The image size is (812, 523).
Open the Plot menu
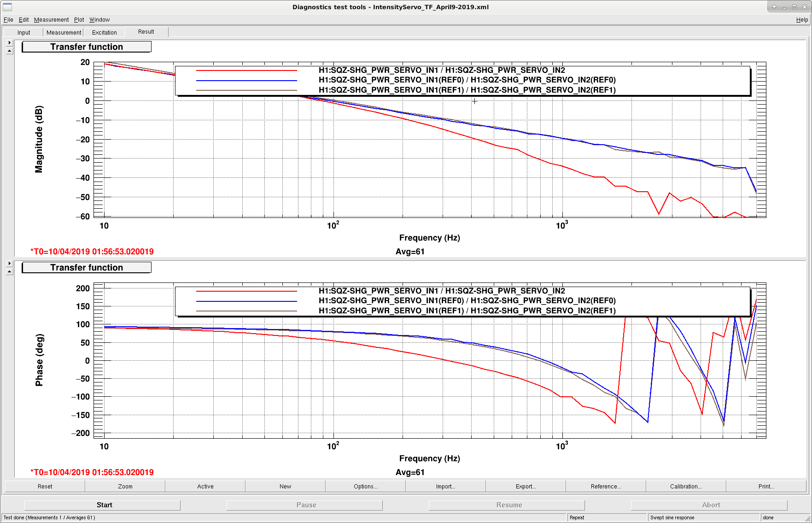(79, 20)
